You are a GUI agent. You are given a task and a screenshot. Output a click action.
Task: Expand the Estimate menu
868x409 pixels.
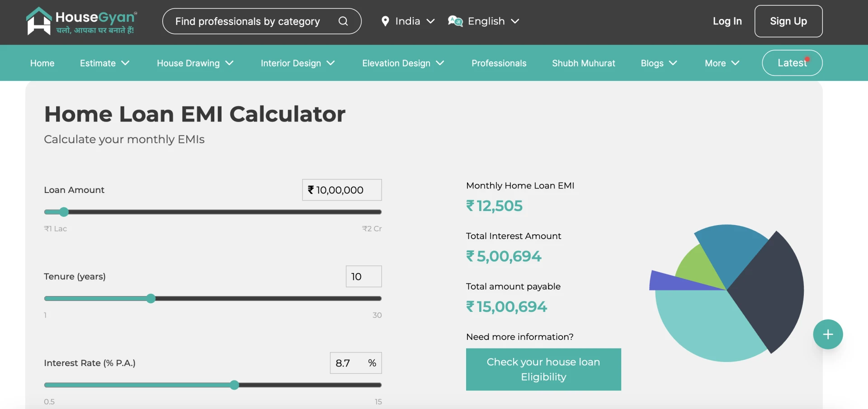pos(104,63)
